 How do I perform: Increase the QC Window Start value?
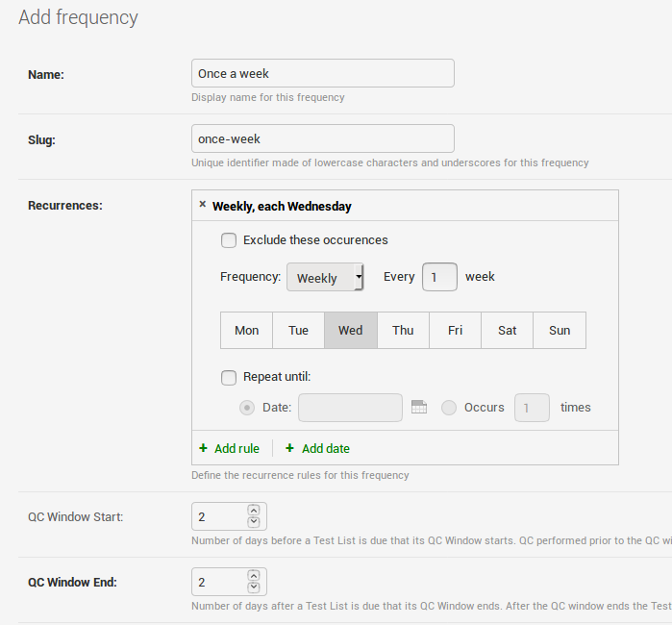tap(254, 511)
